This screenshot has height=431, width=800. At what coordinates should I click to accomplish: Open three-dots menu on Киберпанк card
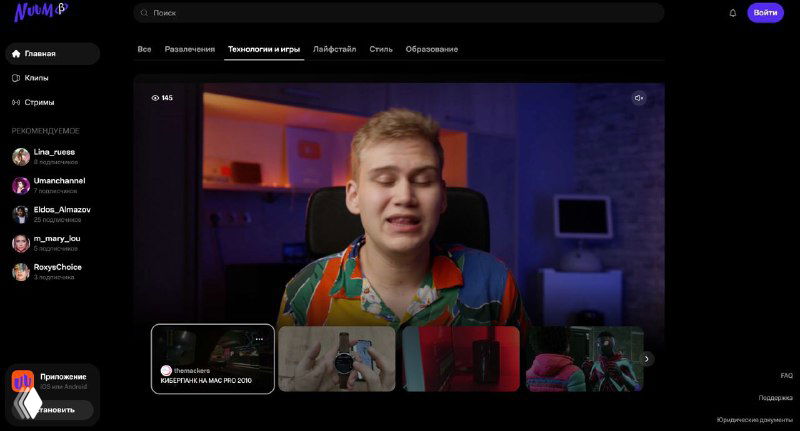(x=259, y=339)
